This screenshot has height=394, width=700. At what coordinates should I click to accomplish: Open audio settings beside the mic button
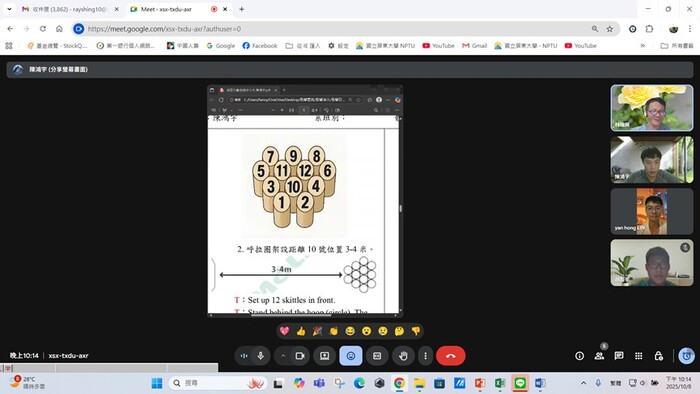(x=244, y=356)
